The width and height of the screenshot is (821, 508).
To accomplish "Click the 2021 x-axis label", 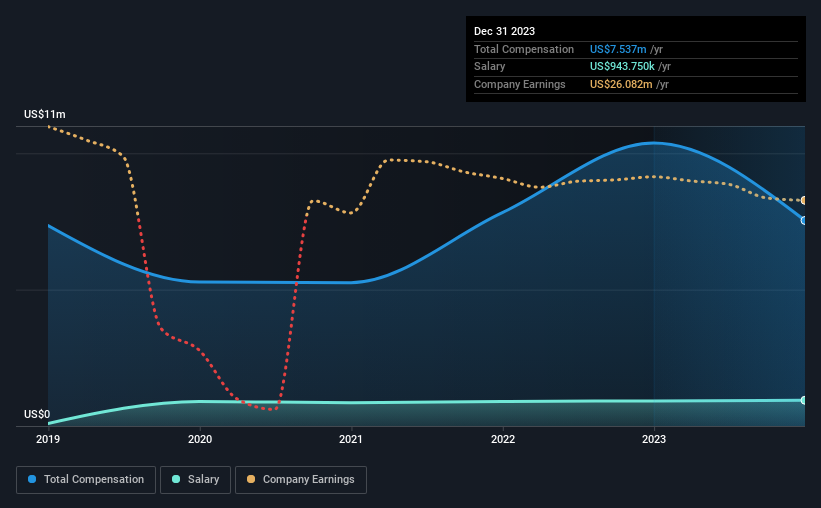I will pos(351,439).
